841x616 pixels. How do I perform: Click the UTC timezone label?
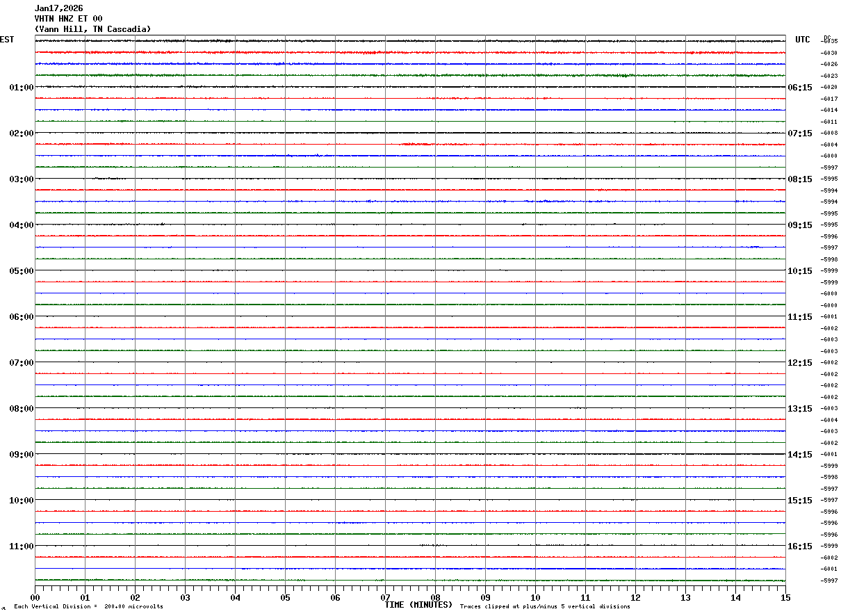803,40
